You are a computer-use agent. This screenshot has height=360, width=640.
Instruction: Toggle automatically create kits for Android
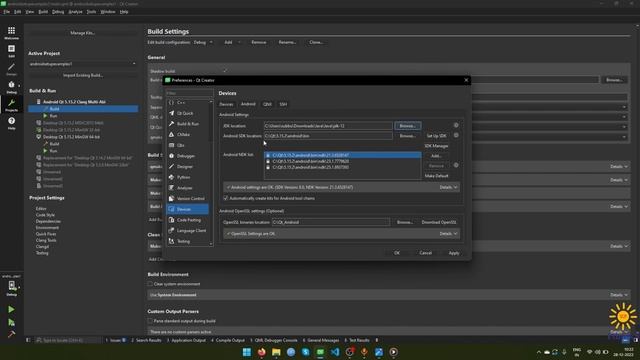pos(226,198)
